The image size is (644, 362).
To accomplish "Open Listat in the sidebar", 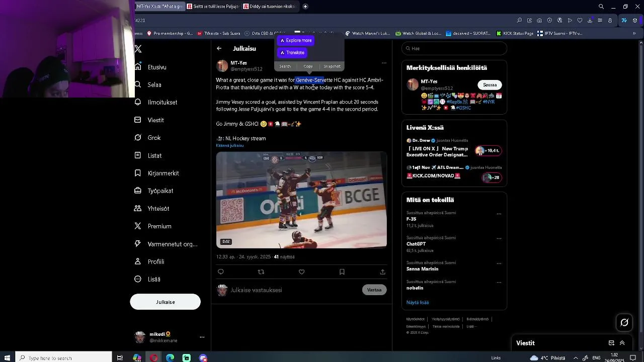I will click(154, 155).
